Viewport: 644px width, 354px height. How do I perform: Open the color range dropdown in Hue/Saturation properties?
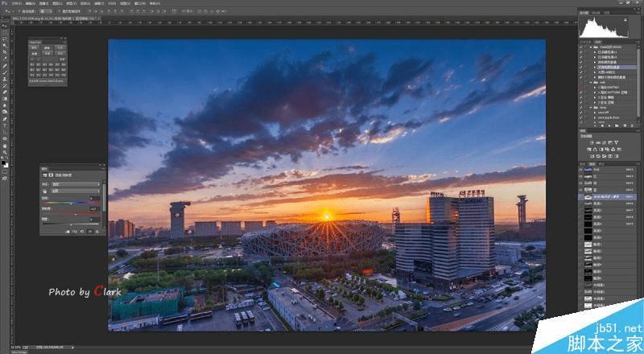[x=76, y=191]
